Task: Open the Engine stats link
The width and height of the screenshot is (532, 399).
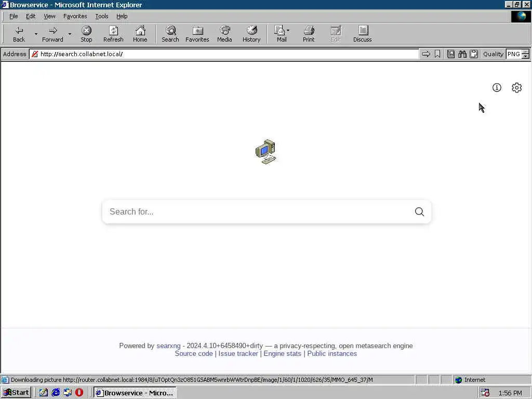Action: (x=282, y=353)
